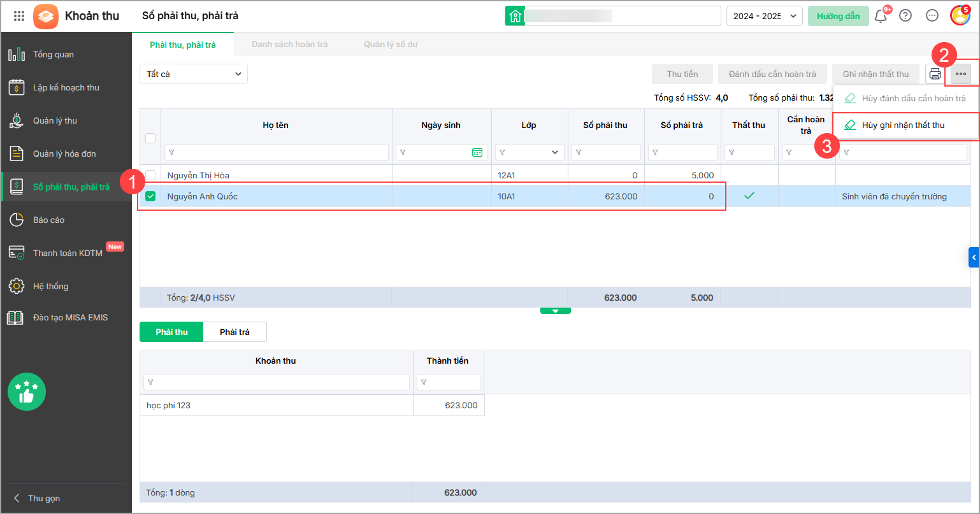Click the filter icon under Khoản thu
The image size is (980, 514).
click(150, 382)
